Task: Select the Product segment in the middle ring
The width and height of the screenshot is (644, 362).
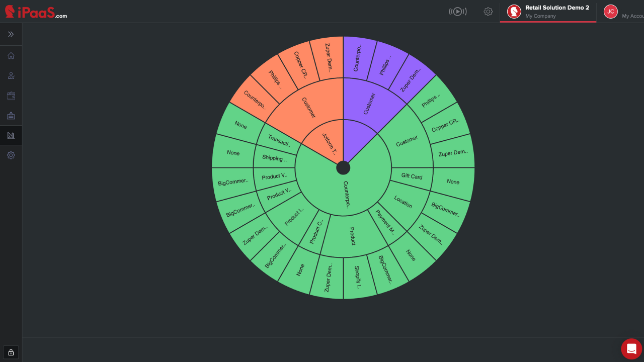Action: pos(353,236)
